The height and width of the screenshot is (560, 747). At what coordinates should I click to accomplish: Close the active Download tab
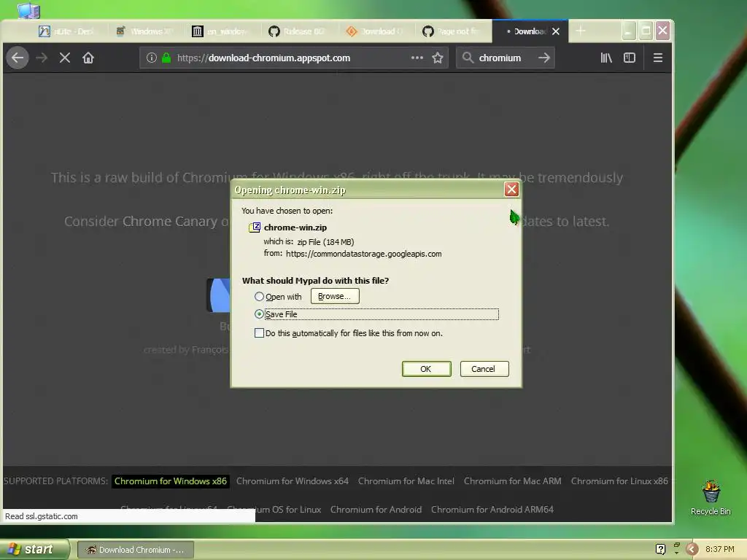coord(556,31)
